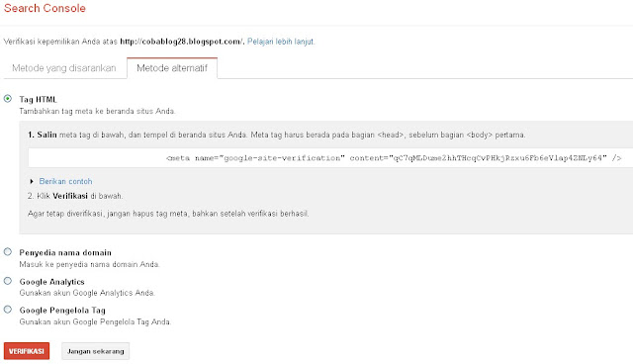633x364 pixels.
Task: Click text 'Tambahkan tag meta ke beranda situs Anda.'
Action: click(97, 111)
